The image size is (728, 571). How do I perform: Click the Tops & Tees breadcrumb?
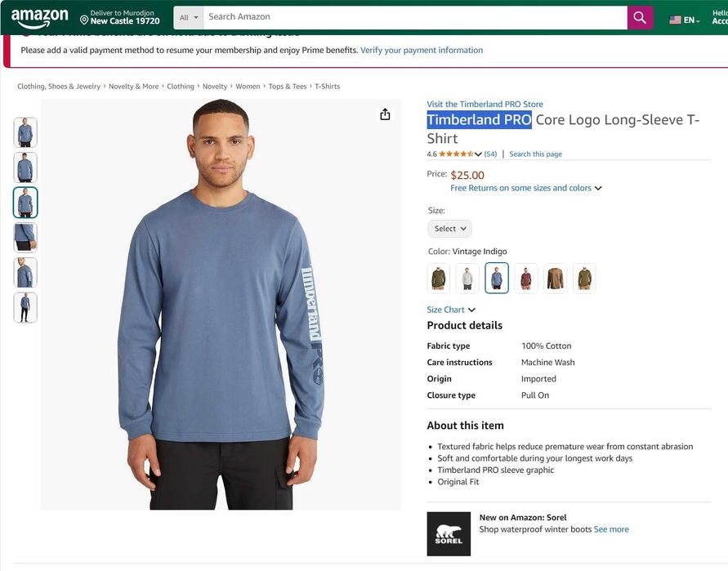(x=288, y=87)
